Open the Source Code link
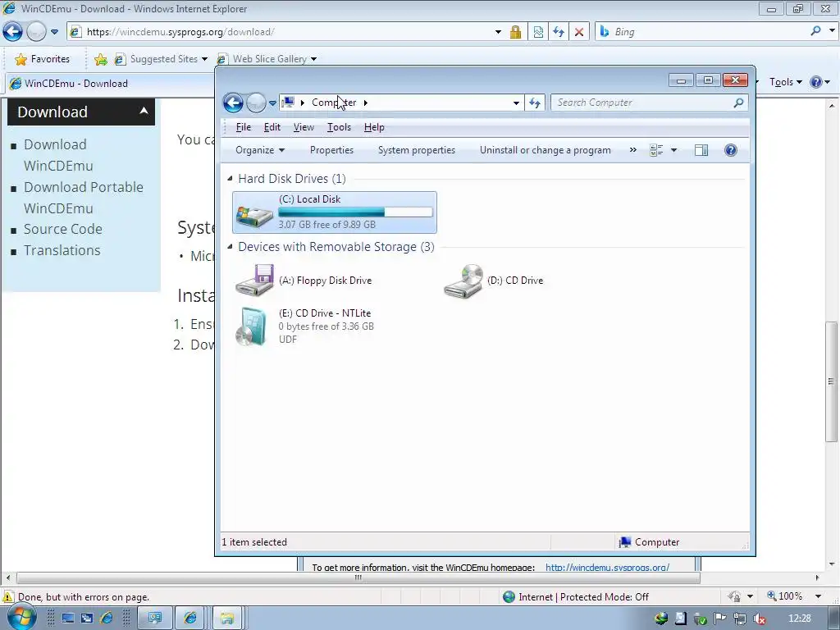The height and width of the screenshot is (630, 840). tap(62, 229)
